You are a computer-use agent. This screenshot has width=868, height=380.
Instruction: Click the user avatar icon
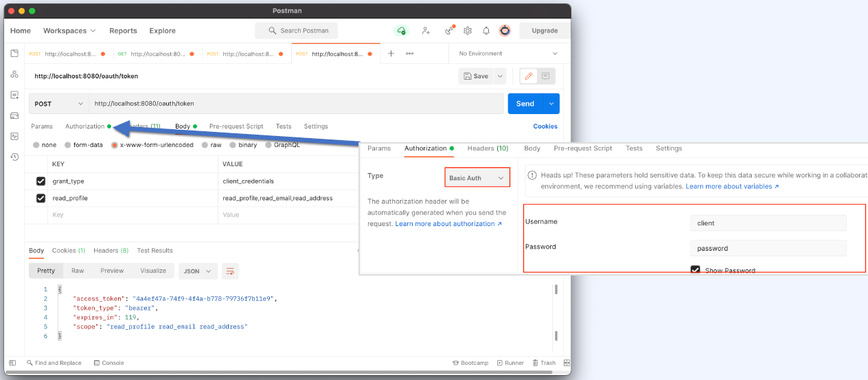click(x=505, y=30)
